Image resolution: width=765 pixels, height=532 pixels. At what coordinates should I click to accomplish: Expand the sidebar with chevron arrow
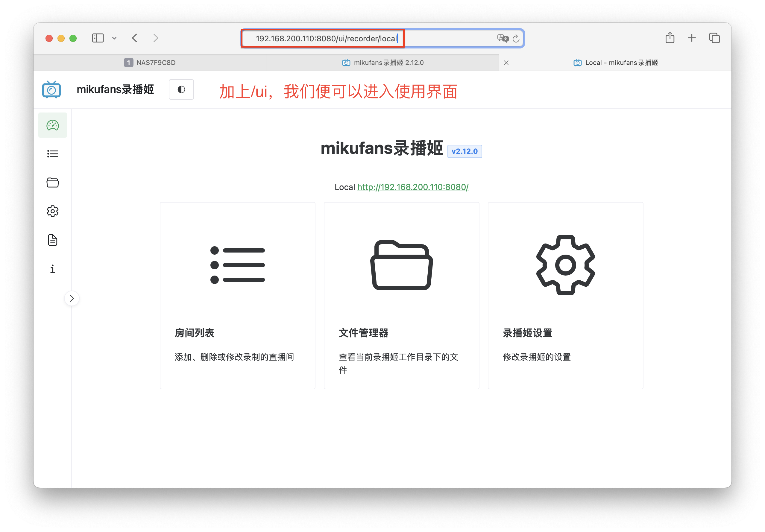[x=72, y=298]
